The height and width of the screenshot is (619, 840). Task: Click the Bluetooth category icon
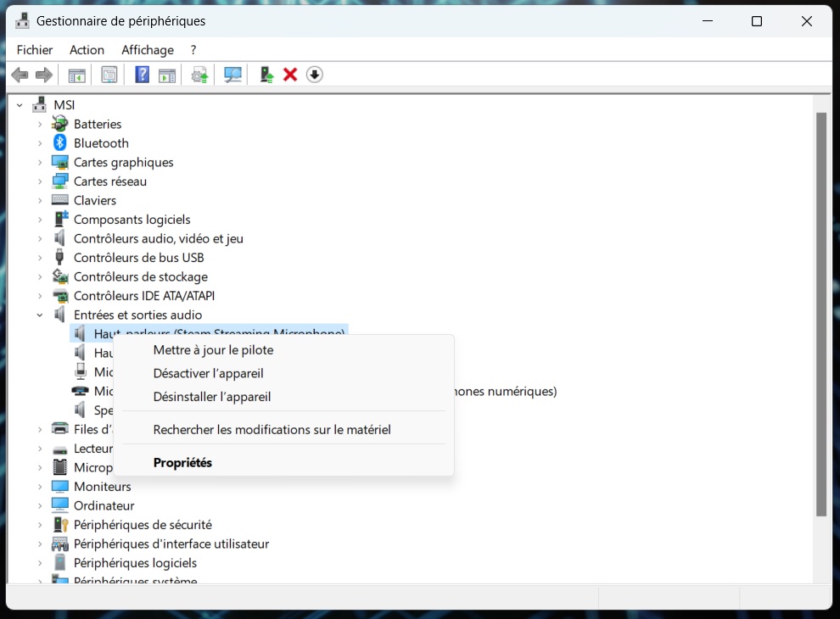60,143
